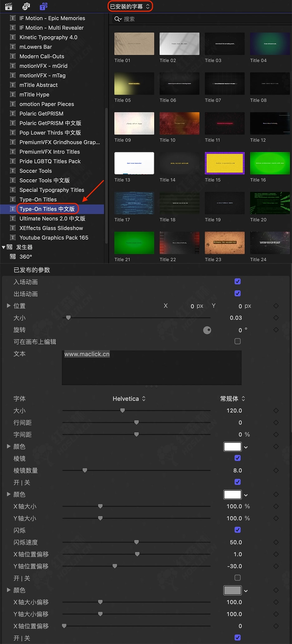The width and height of the screenshot is (292, 644).
Task: Click title icon beside Soccer Tools 中文版
Action: click(13, 180)
